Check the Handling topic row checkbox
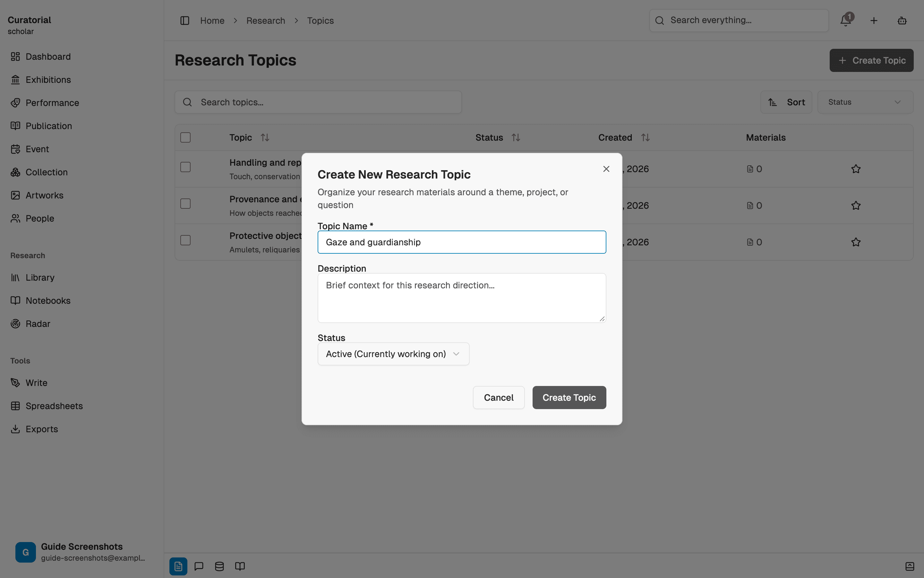The height and width of the screenshot is (578, 924). pos(185,167)
